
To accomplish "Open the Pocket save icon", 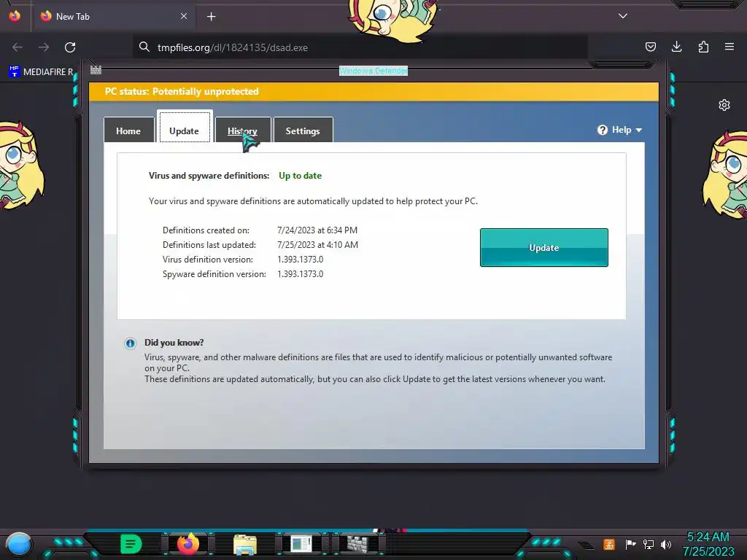I will (651, 47).
